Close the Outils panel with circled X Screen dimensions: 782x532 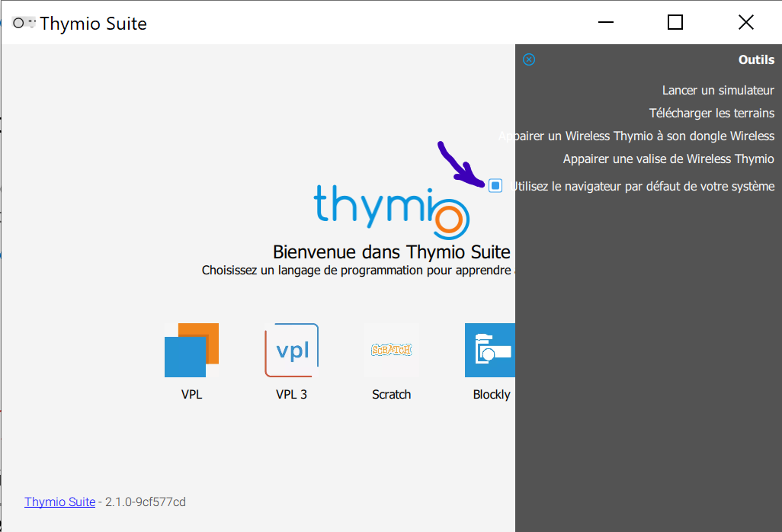pyautogui.click(x=529, y=60)
